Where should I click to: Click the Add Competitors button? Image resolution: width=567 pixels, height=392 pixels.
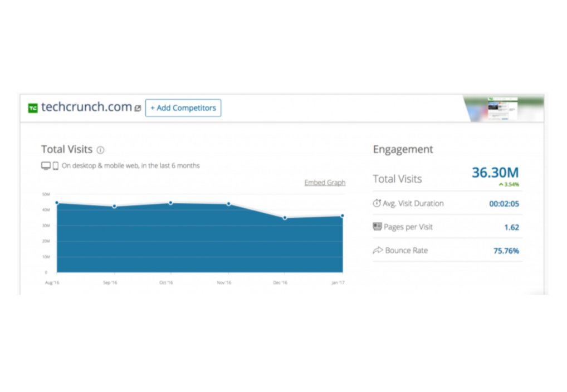[x=183, y=108]
